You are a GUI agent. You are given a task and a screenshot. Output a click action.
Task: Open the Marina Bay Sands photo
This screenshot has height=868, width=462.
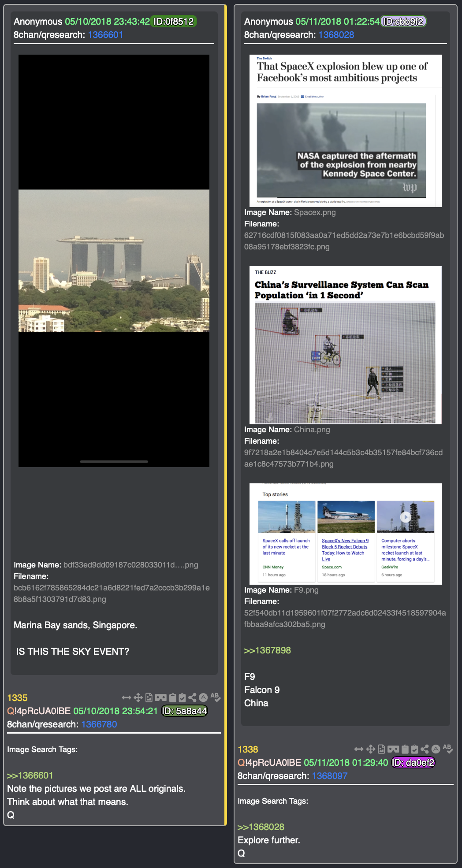pos(114,261)
